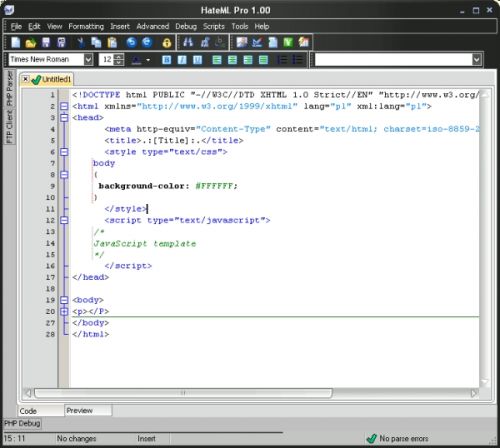Click the horizontal scrollbar right arrow

tap(474, 393)
